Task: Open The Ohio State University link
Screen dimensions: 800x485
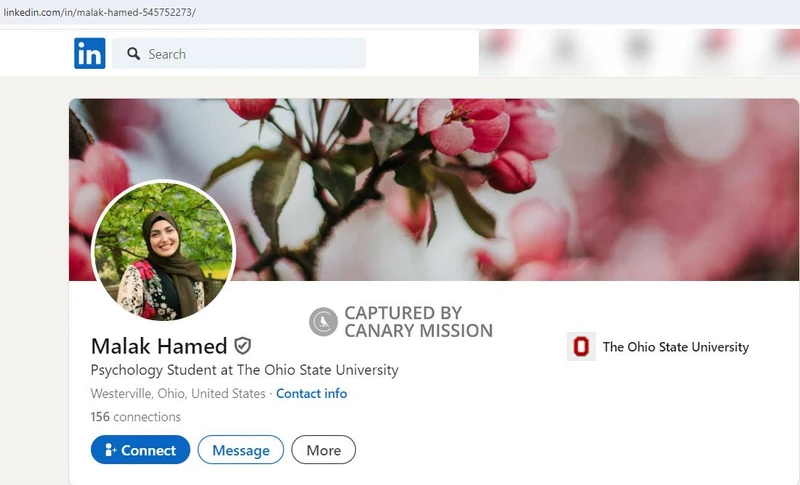Action: (658, 347)
